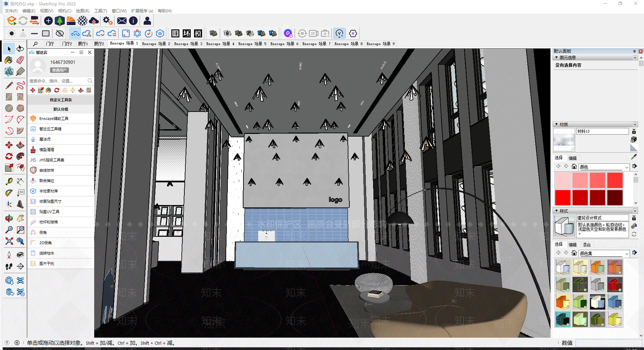Toggle the Look Around eye tool
644x350 pixels.
tap(21, 255)
